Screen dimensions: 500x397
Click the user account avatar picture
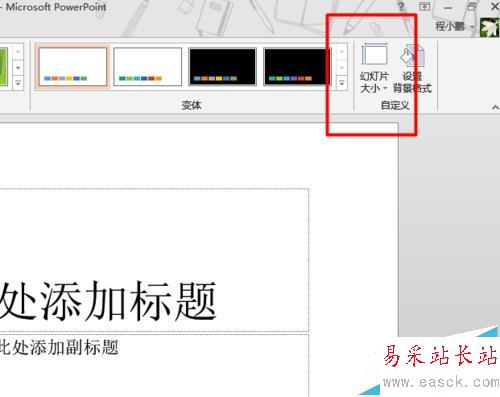coord(489,27)
